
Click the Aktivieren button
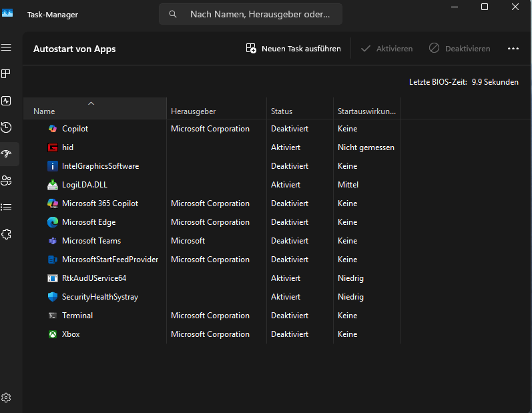coord(386,49)
